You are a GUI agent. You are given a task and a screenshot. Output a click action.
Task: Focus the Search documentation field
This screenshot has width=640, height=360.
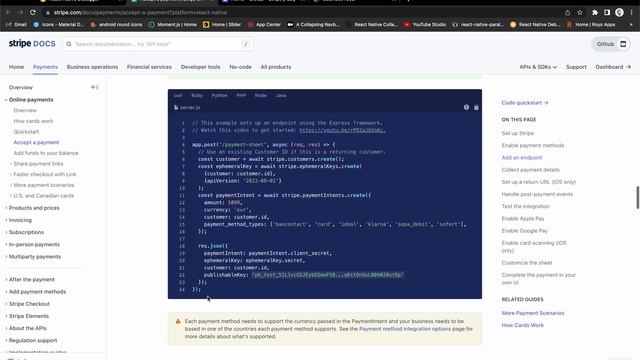click(x=158, y=44)
